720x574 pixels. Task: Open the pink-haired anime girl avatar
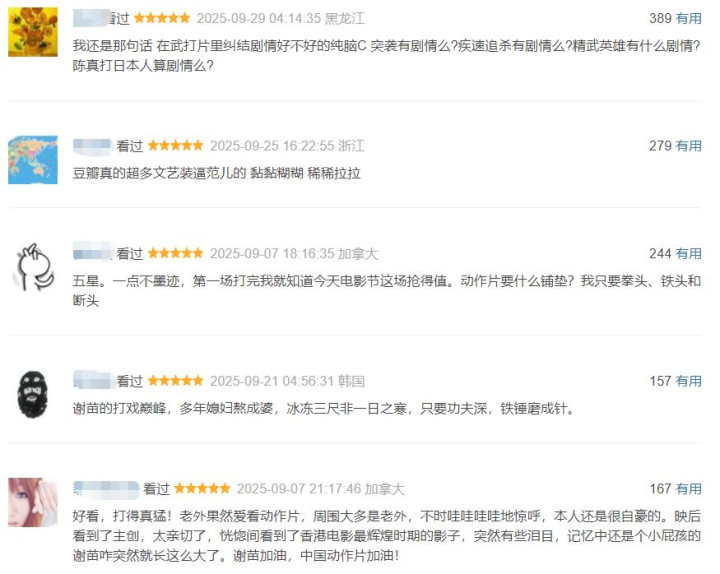[33, 502]
